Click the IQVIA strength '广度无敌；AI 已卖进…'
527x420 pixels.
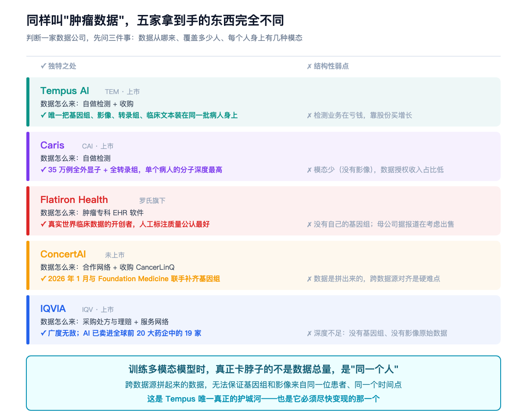[x=121, y=333]
